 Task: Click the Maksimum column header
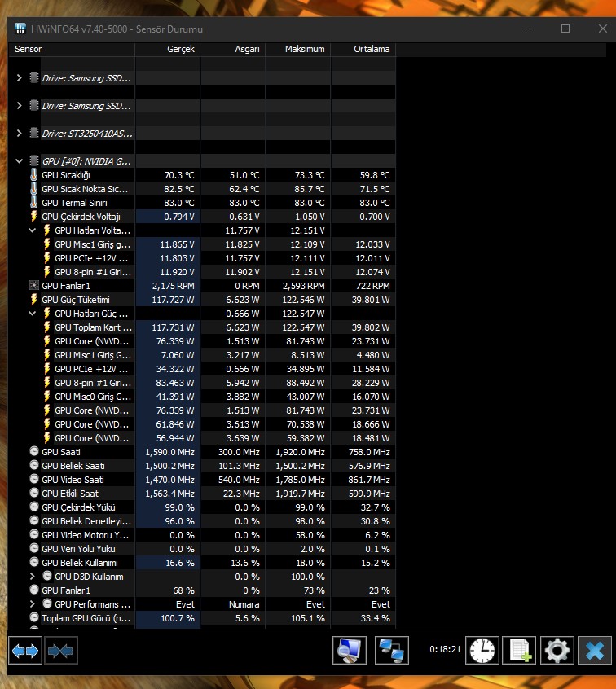(298, 49)
